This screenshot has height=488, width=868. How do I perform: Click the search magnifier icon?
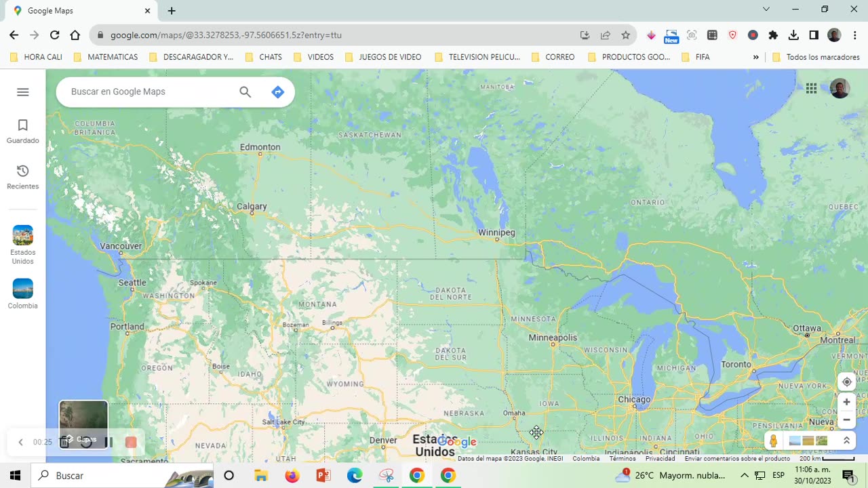pos(245,91)
